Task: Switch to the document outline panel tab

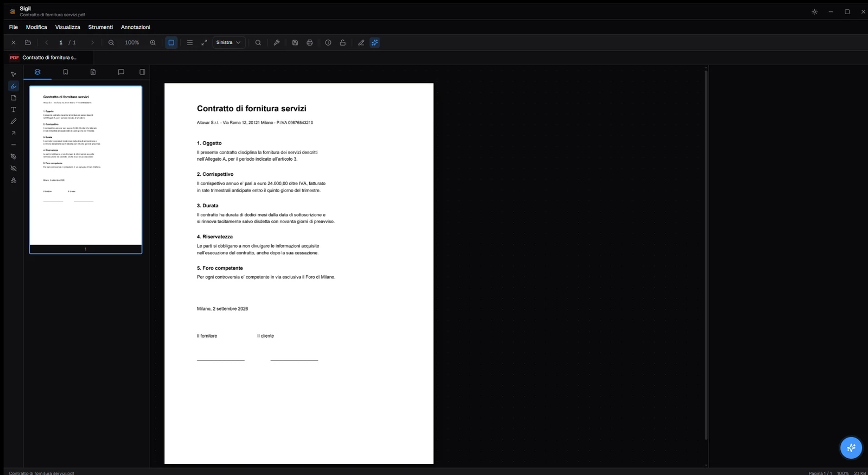Action: pos(93,72)
